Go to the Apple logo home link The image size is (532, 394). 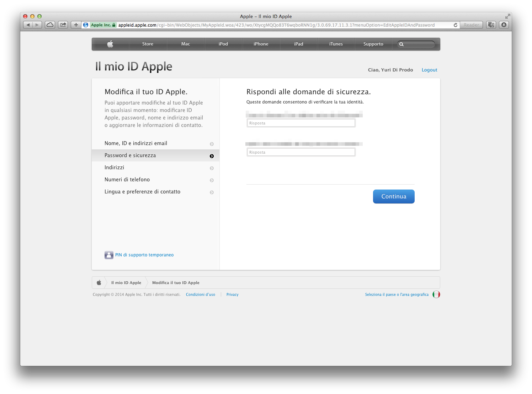tap(110, 44)
